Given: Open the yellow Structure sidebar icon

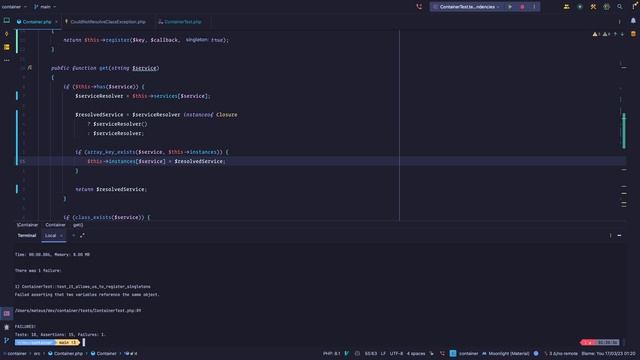Looking at the screenshot, I should coord(7,47).
